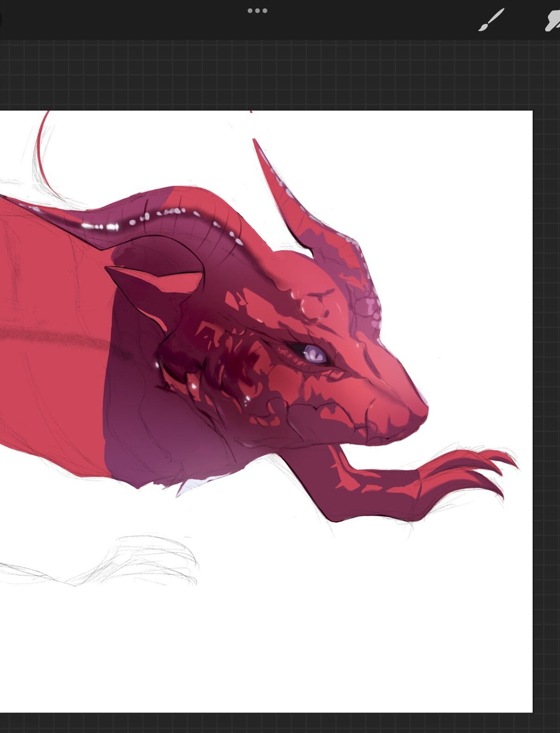Image resolution: width=560 pixels, height=733 pixels.
Task: Tap the dragon's purple eye on the canvas
Action: point(315,355)
